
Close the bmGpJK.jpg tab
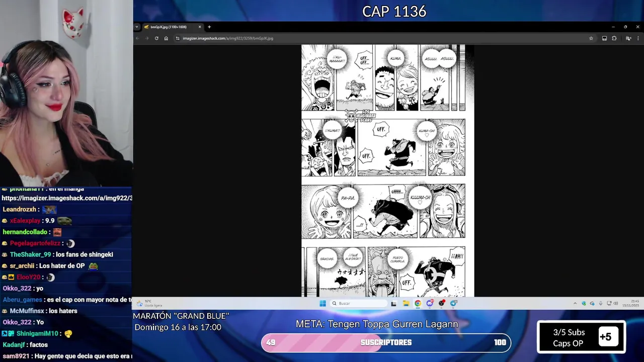pos(200,27)
